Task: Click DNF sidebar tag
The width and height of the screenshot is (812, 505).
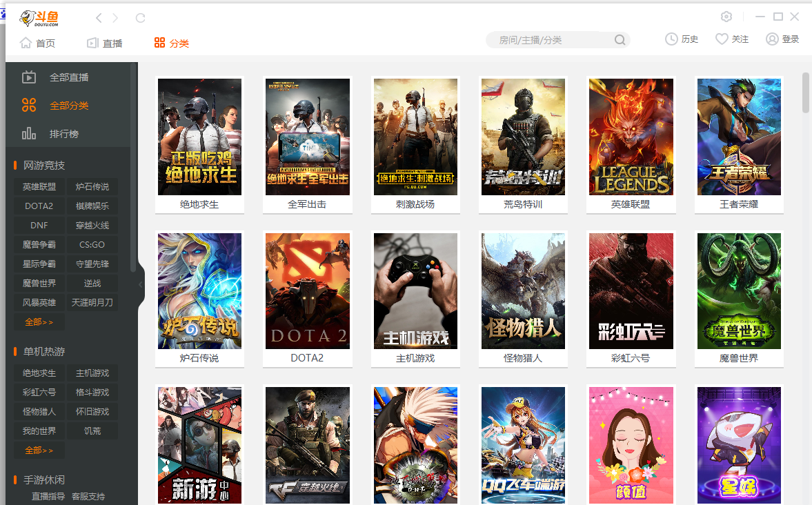Action: 39,226
